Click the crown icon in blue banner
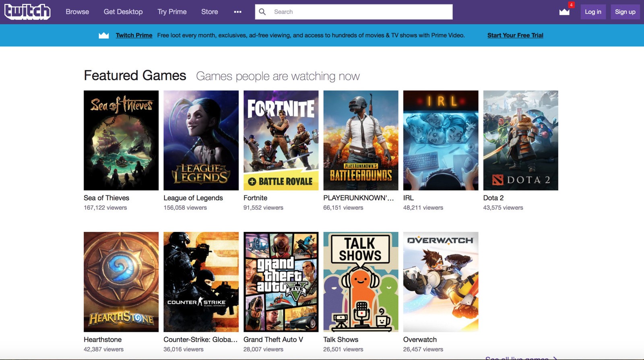644x360 pixels. point(104,35)
